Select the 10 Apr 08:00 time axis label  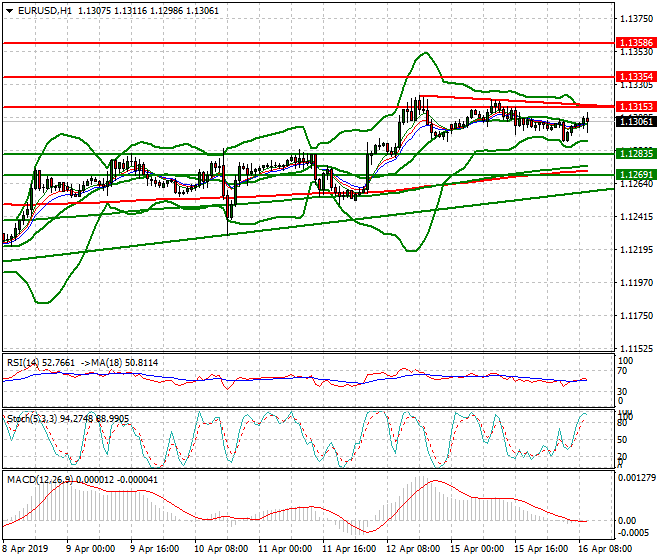tap(221, 549)
